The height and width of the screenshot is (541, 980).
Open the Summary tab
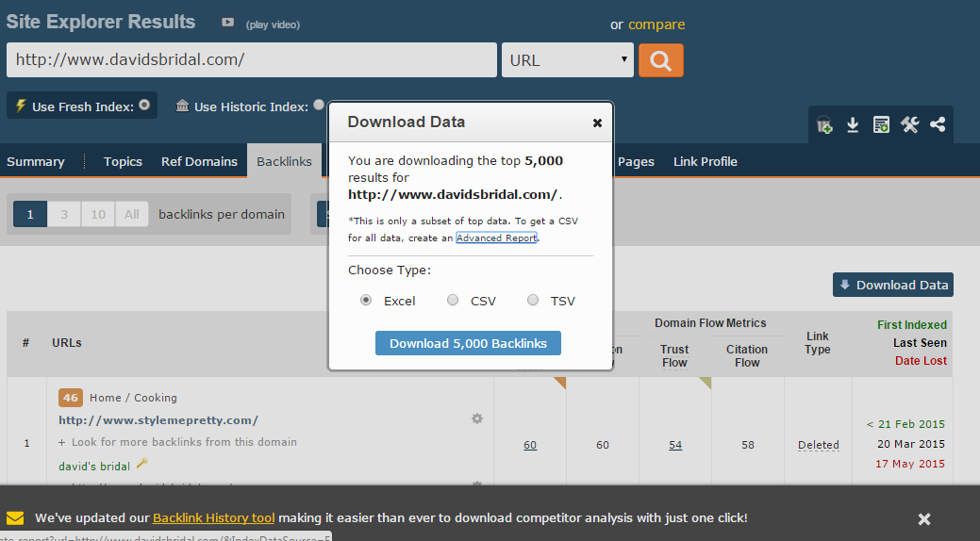[36, 162]
